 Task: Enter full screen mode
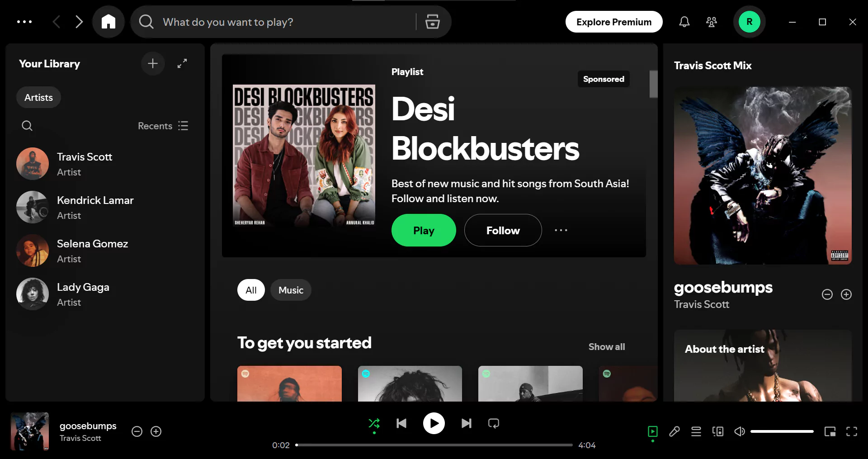(x=852, y=431)
